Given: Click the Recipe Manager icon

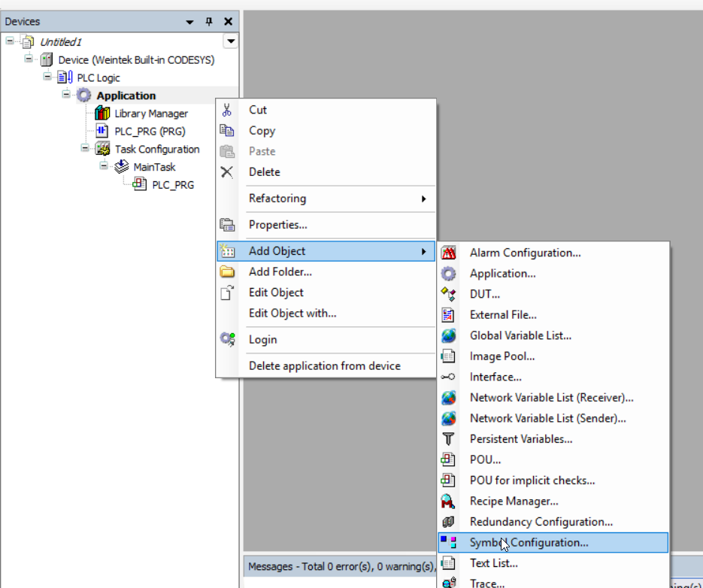Looking at the screenshot, I should [449, 502].
